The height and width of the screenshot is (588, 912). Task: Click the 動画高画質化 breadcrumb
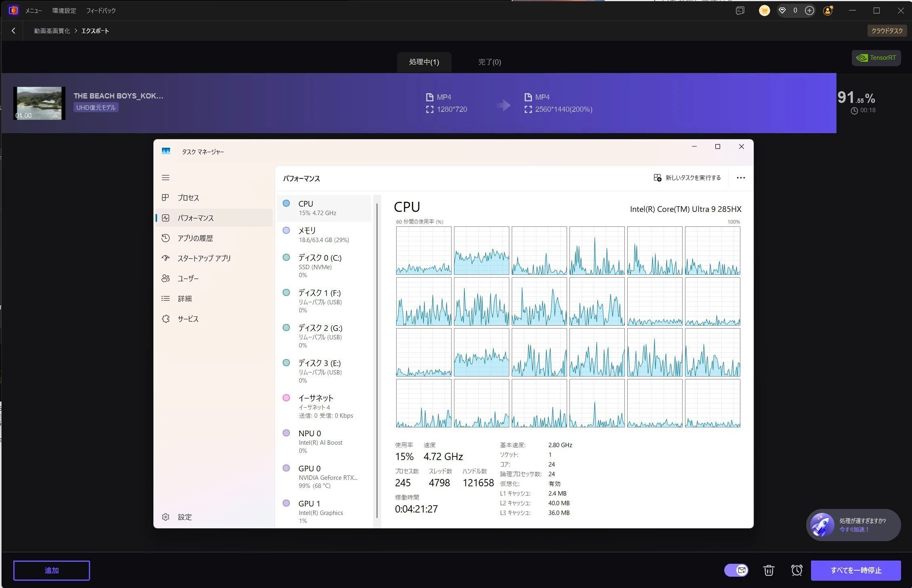(52, 31)
